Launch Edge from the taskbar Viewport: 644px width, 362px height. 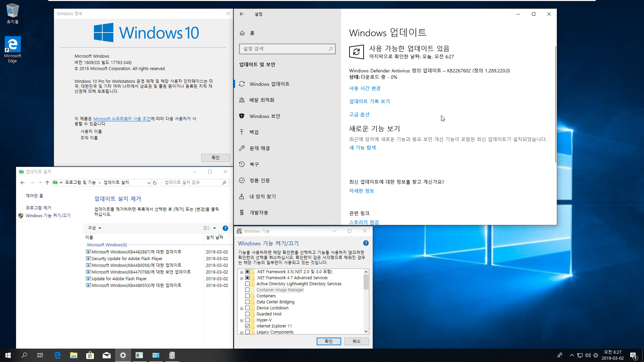[57, 355]
